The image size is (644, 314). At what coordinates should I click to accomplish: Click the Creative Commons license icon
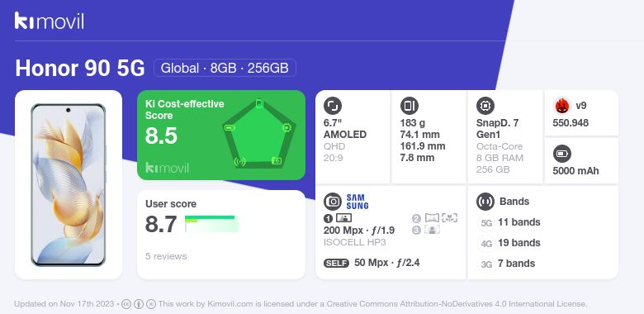tap(126, 304)
